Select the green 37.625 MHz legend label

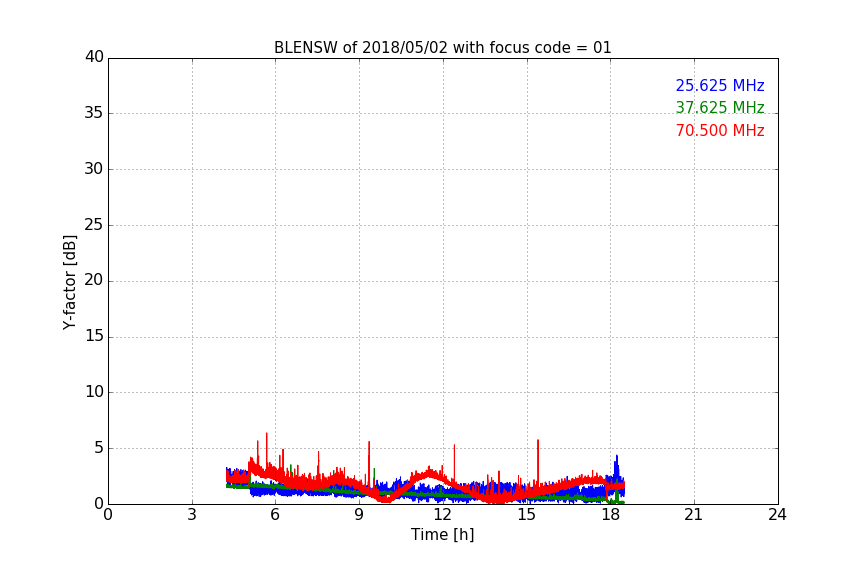point(720,107)
